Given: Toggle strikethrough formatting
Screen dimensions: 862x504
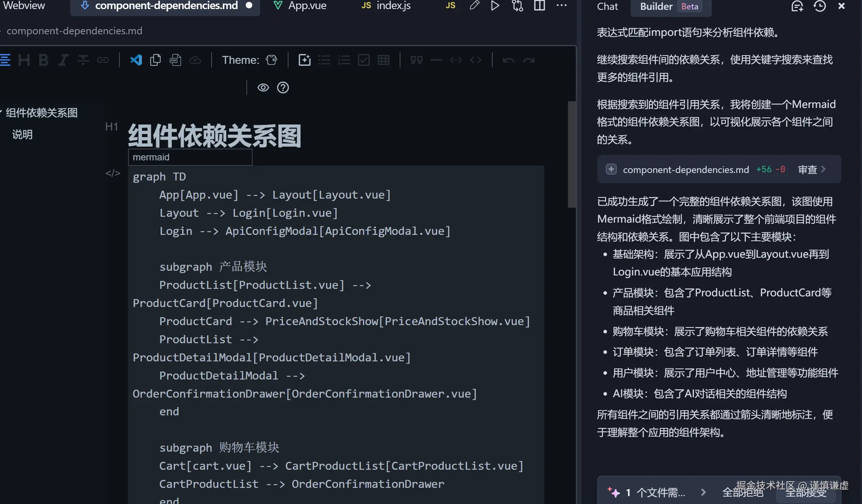Looking at the screenshot, I should [x=83, y=60].
